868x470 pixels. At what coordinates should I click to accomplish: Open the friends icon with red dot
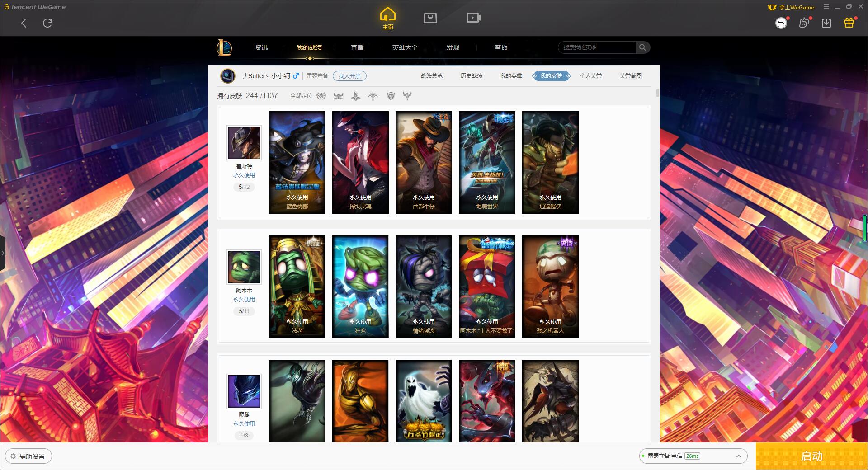(x=804, y=23)
